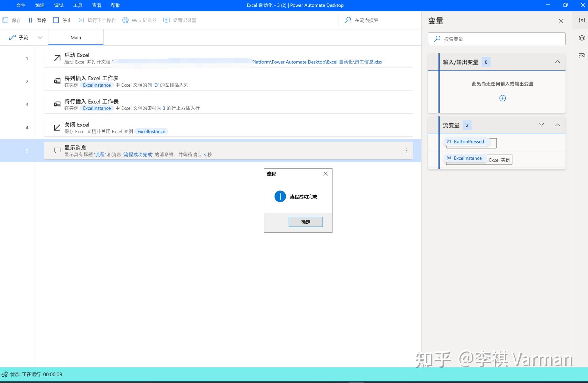Open the images pane icon

(582, 55)
